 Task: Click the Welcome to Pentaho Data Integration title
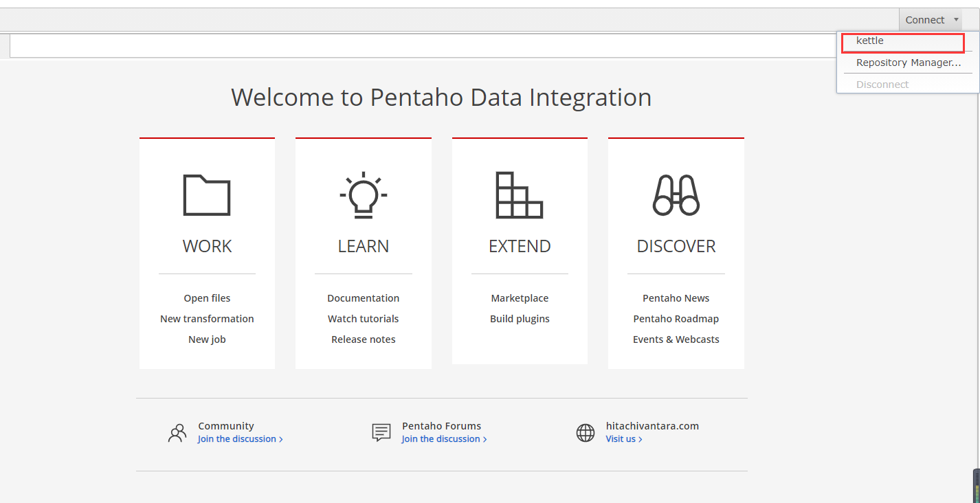441,98
